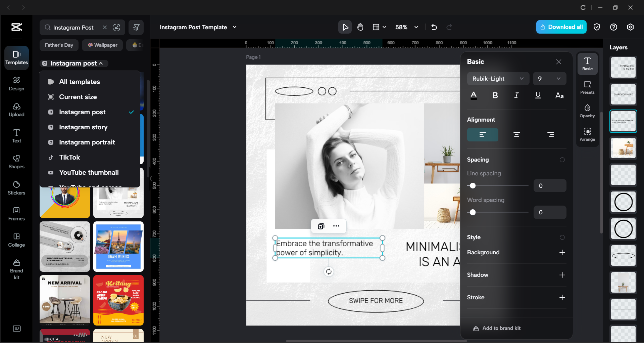Choose TikTok from the template size menu
The height and width of the screenshot is (343, 644).
[69, 157]
